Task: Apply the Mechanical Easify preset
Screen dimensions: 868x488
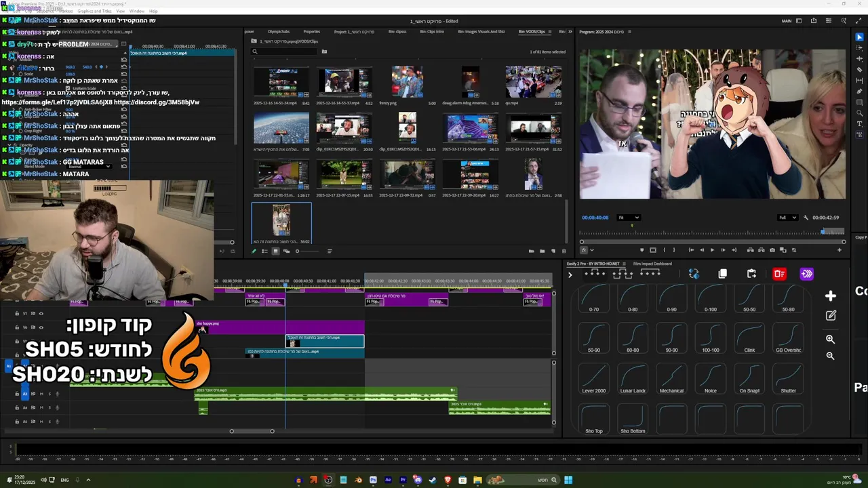Action: 671,379
